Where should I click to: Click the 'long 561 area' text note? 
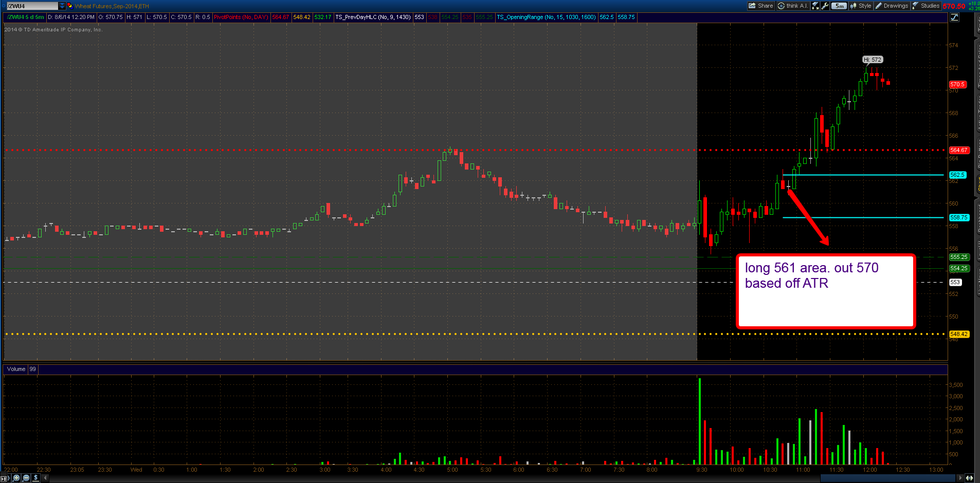[825, 291]
